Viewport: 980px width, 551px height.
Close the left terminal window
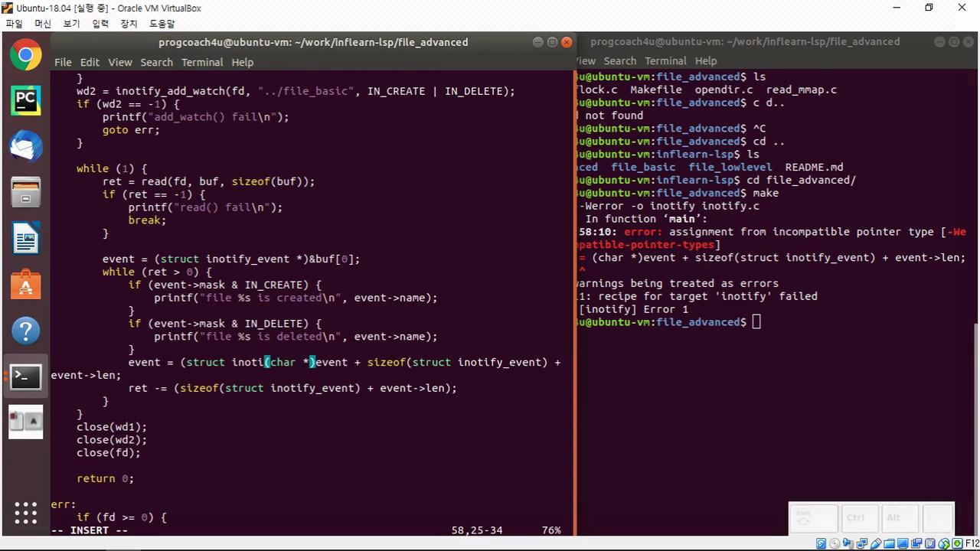[x=567, y=42]
